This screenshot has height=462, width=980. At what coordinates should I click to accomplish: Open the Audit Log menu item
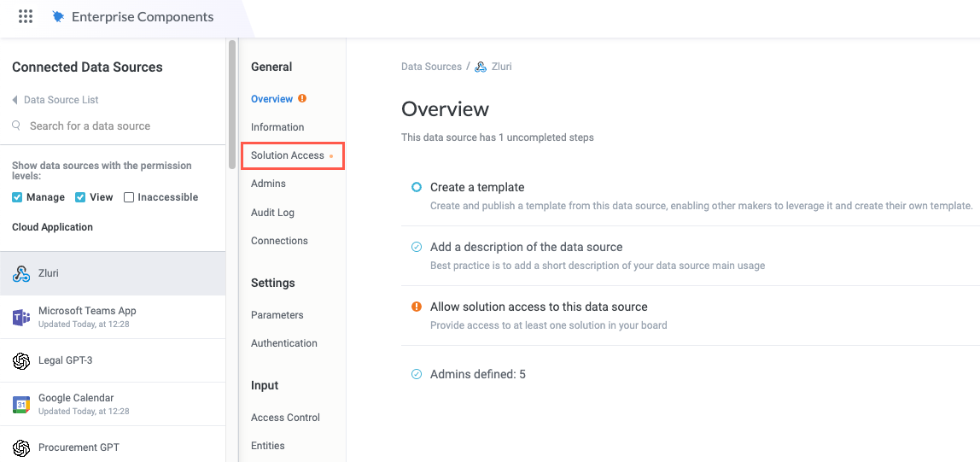tap(272, 213)
